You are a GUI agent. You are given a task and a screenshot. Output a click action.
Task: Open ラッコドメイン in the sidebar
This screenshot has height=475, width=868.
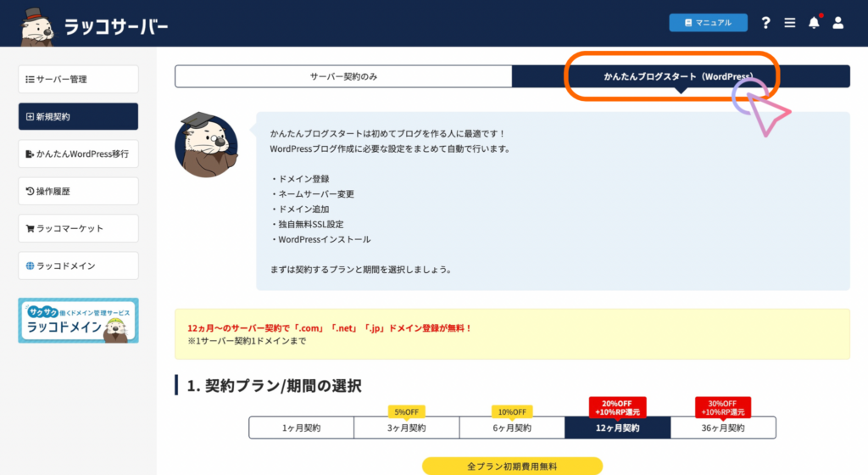(x=78, y=266)
